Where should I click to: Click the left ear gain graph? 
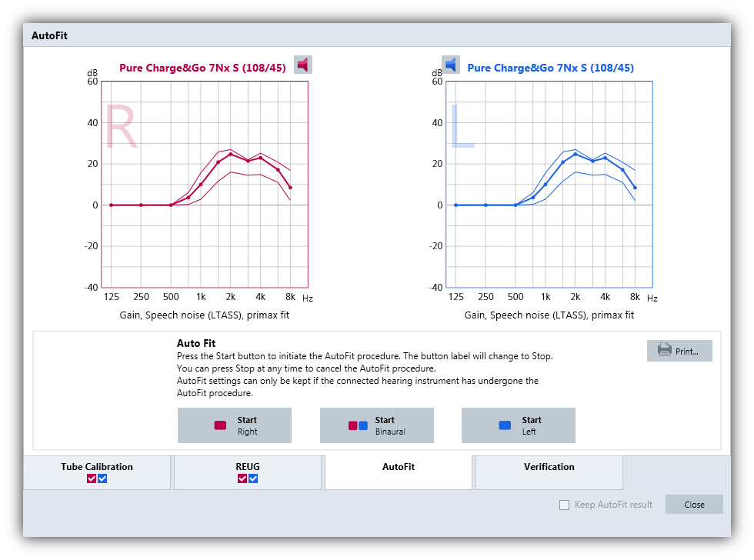tap(549, 185)
